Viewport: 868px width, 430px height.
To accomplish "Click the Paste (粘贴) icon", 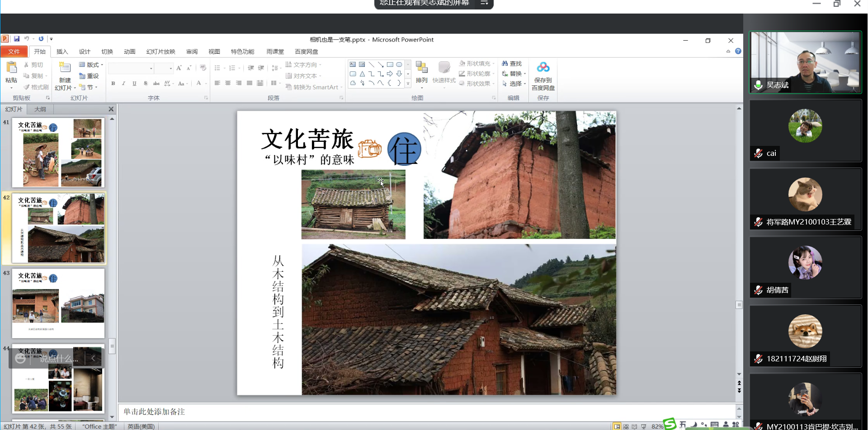I will tap(11, 68).
